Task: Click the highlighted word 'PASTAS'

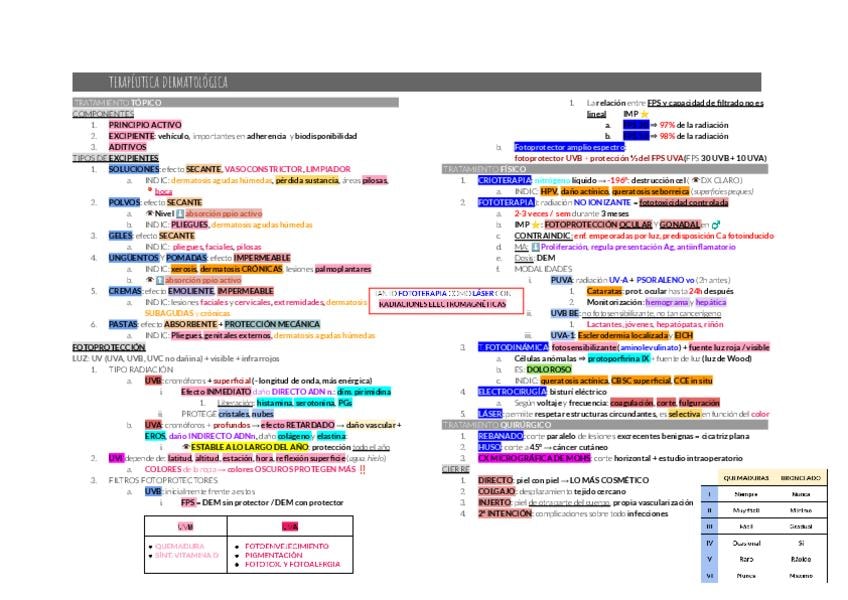Action: point(123,325)
